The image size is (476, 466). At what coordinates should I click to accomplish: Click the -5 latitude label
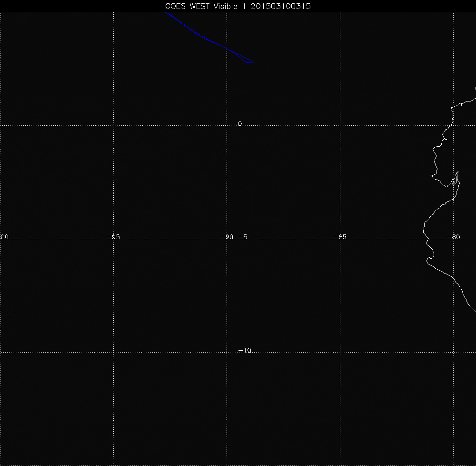242,237
